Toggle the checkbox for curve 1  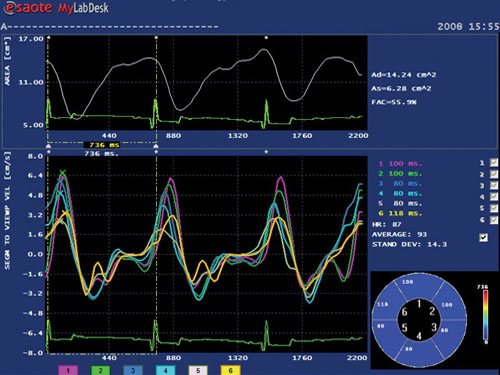(x=494, y=163)
